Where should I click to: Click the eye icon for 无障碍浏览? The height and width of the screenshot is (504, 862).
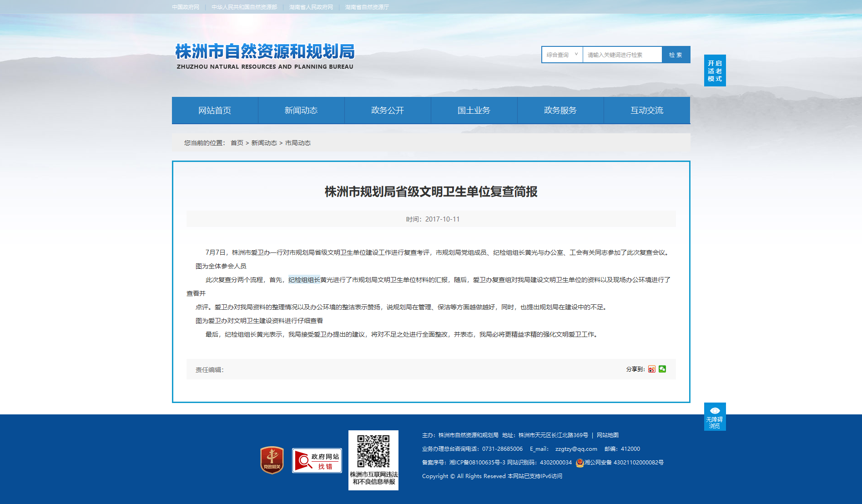tap(715, 410)
